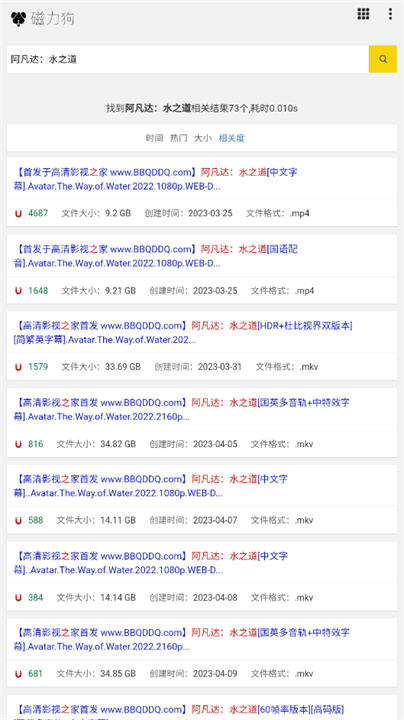Sort results by 热门
The image size is (404, 720).
click(x=179, y=138)
